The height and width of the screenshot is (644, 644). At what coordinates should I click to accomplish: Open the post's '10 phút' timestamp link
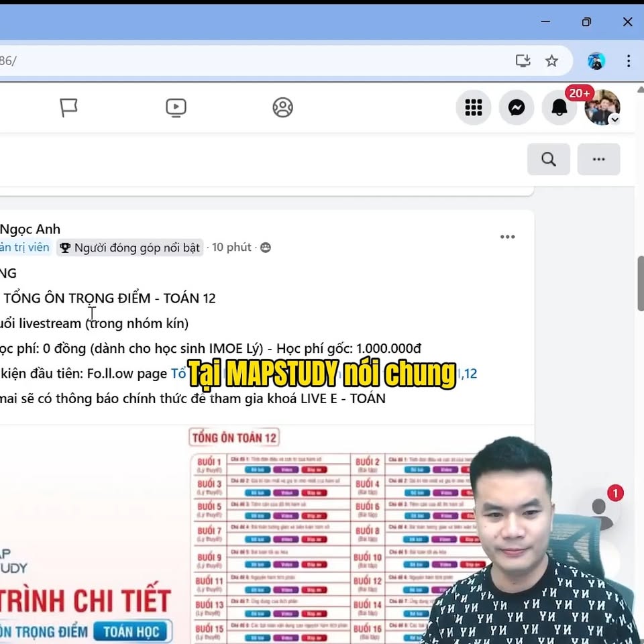click(231, 248)
